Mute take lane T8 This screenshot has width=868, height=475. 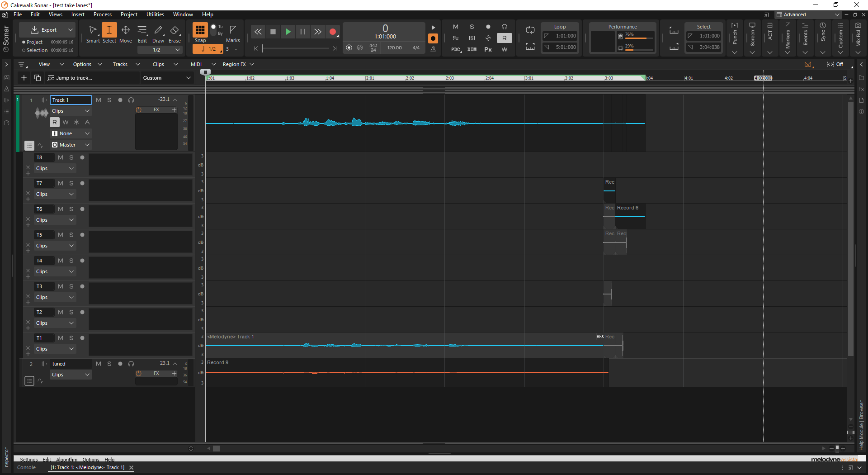(61, 157)
